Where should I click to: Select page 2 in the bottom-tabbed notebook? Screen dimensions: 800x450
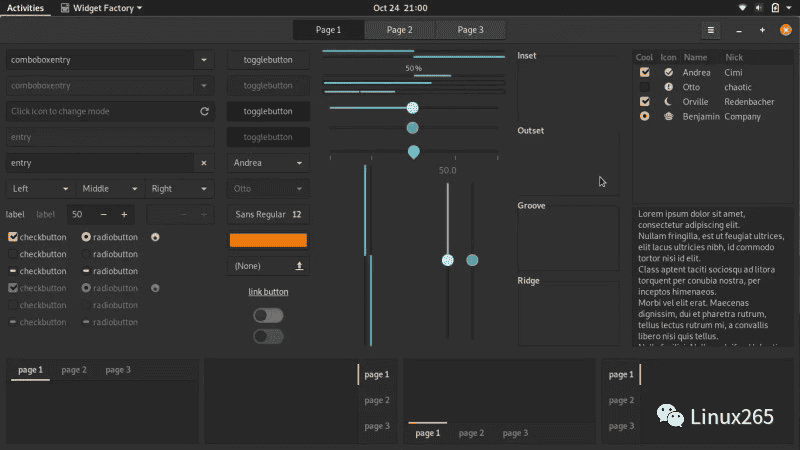pos(471,433)
